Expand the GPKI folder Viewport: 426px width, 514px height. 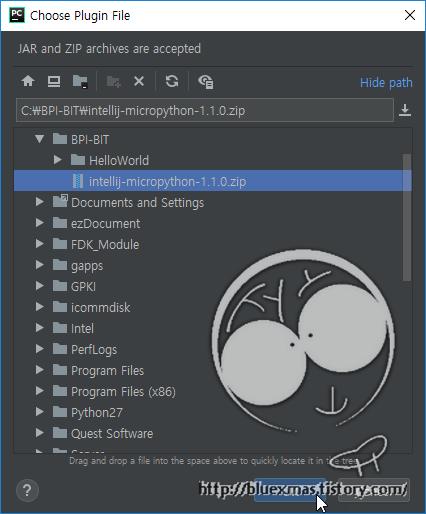(40, 286)
